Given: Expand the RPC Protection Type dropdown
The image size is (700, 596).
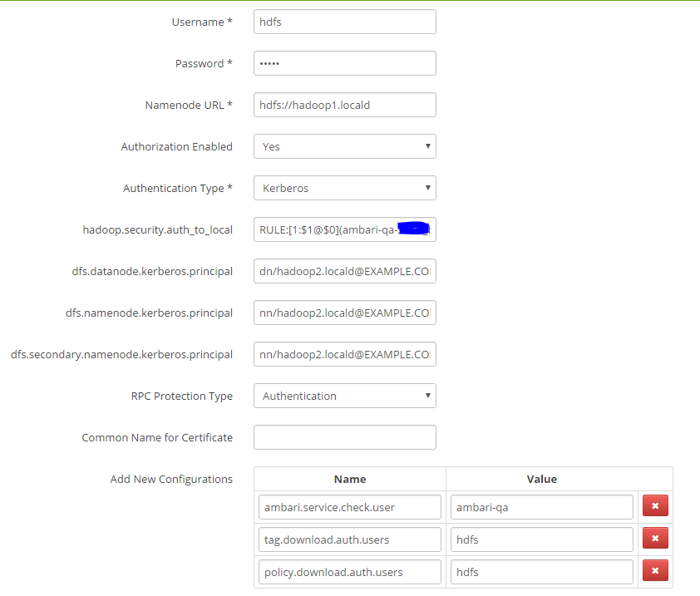Looking at the screenshot, I should 344,396.
